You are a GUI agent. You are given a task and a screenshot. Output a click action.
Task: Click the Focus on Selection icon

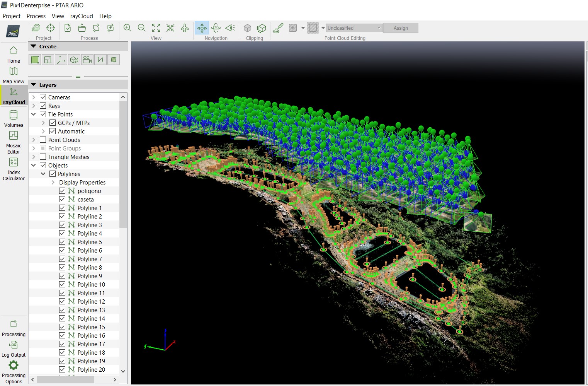coord(170,28)
